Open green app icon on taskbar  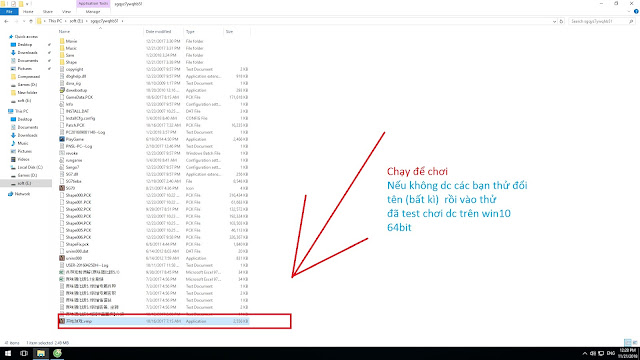click(57, 353)
